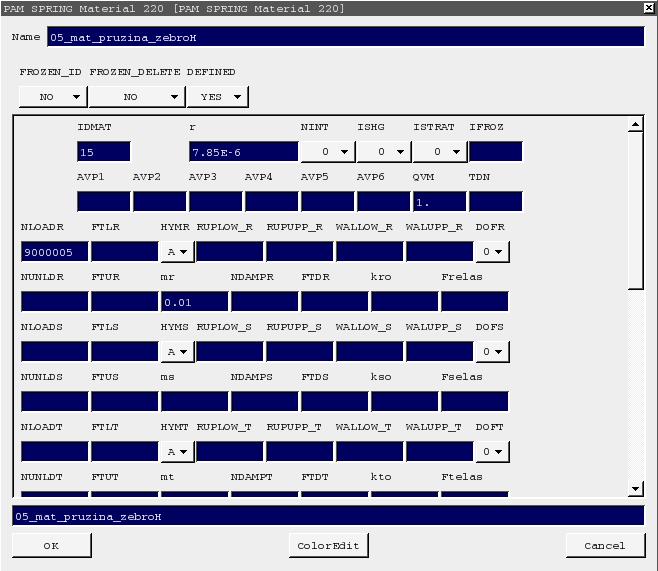Click the OK button
Screen dimensions: 658x571
pyautogui.click(x=52, y=545)
